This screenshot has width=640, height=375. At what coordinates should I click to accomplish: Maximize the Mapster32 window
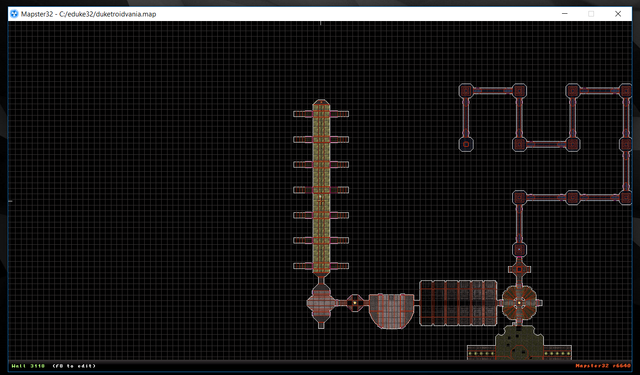(x=591, y=14)
